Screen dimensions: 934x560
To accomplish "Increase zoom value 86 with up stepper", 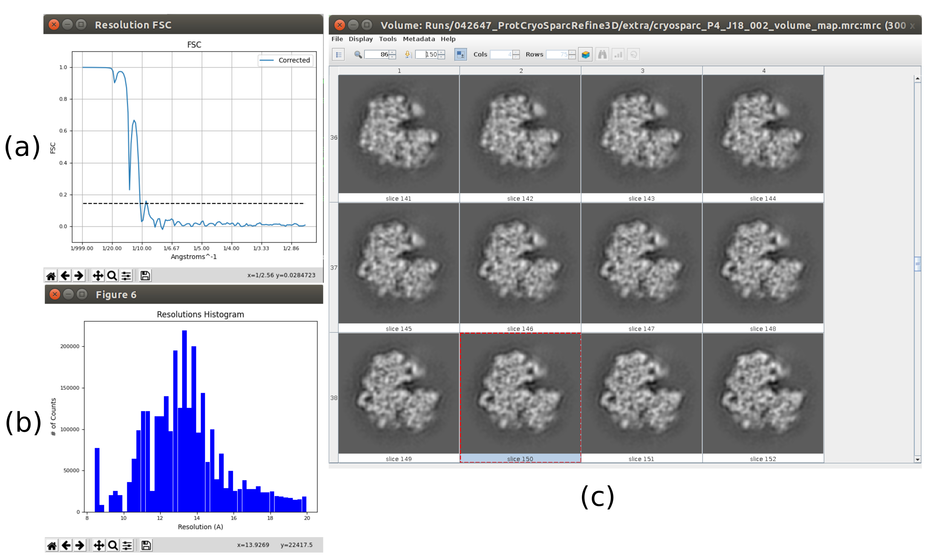I will (x=393, y=52).
